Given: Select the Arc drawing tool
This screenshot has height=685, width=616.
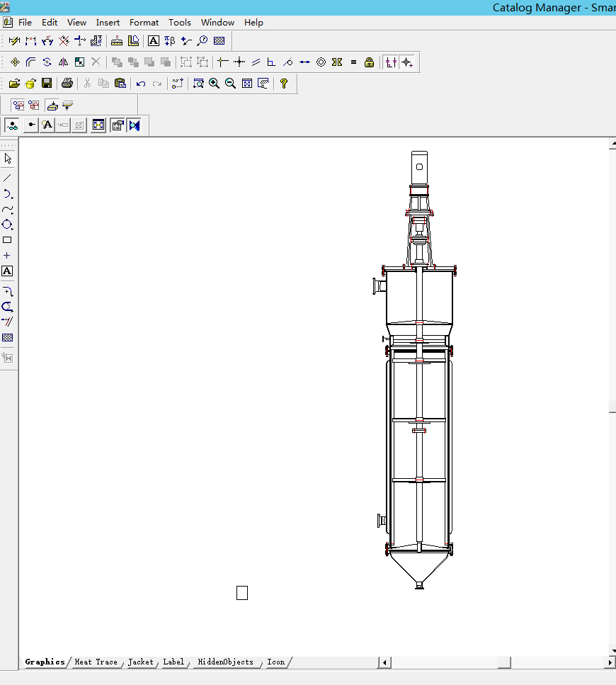Looking at the screenshot, I should click(x=7, y=194).
